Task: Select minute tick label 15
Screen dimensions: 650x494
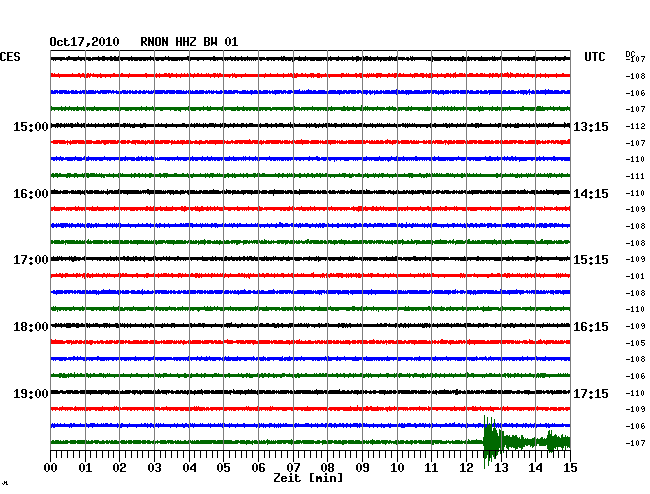Action: (x=570, y=468)
